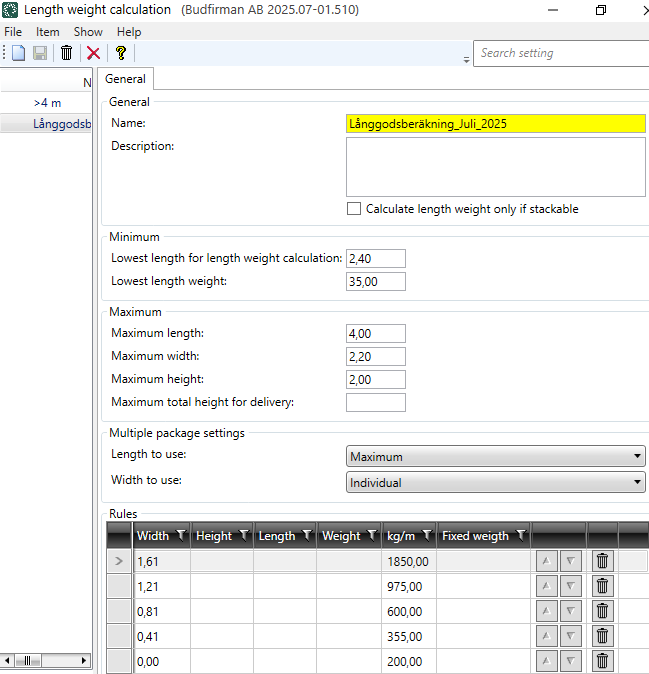The image size is (649, 674).
Task: Click the trash can icon in toolbar
Action: pyautogui.click(x=66, y=53)
